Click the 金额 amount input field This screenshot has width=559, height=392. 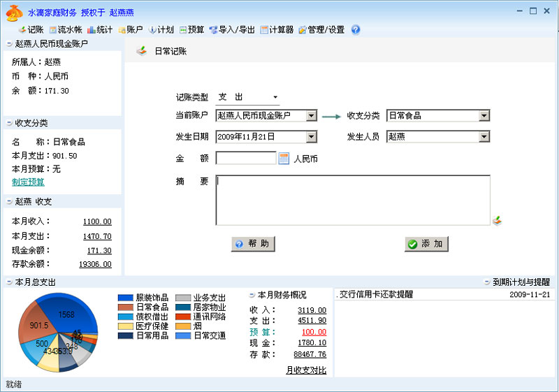click(246, 158)
